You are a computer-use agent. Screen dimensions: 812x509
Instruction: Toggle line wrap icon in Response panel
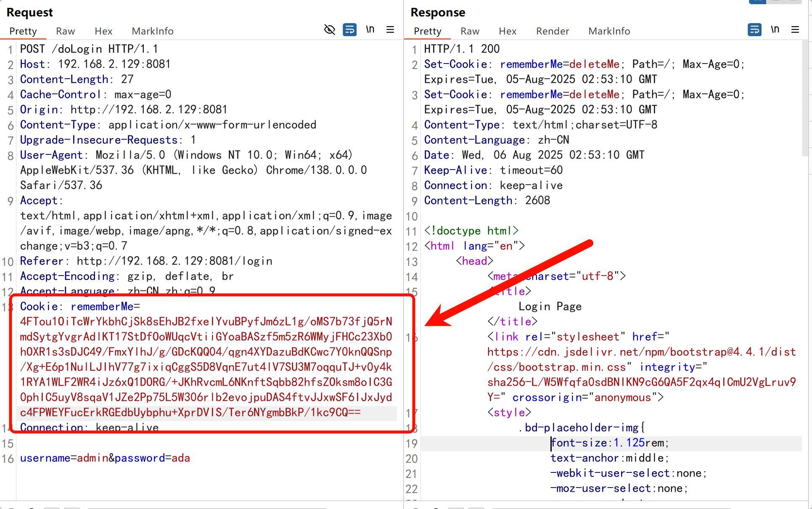click(x=754, y=29)
